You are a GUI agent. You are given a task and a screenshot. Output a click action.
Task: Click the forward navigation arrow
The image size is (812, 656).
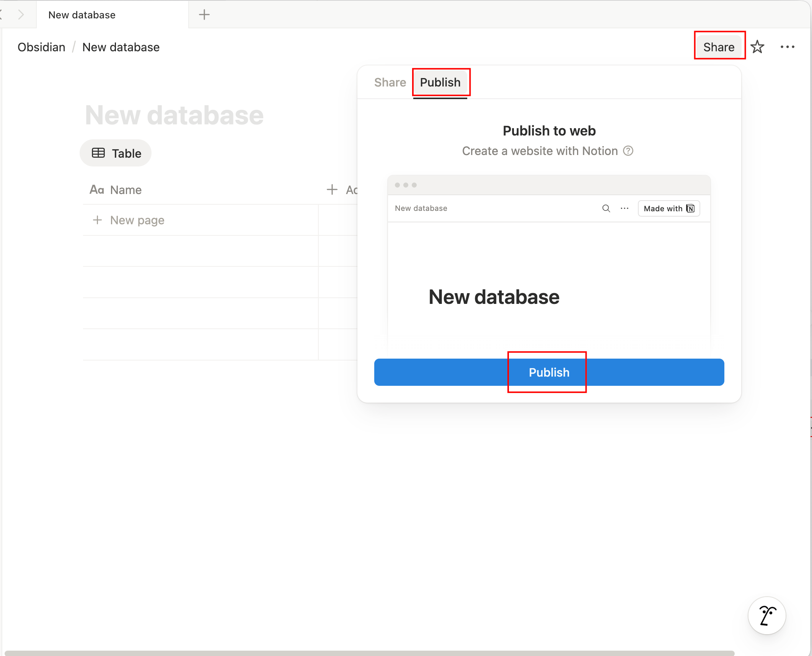pos(21,15)
